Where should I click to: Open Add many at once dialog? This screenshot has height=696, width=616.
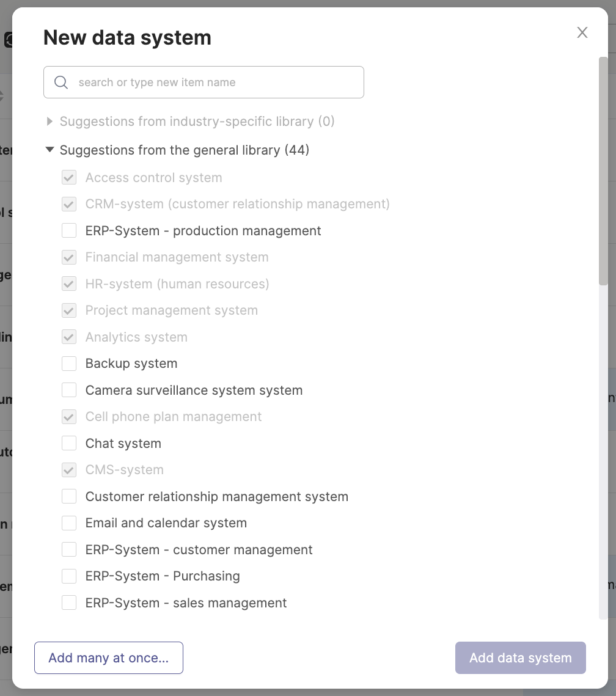point(109,658)
